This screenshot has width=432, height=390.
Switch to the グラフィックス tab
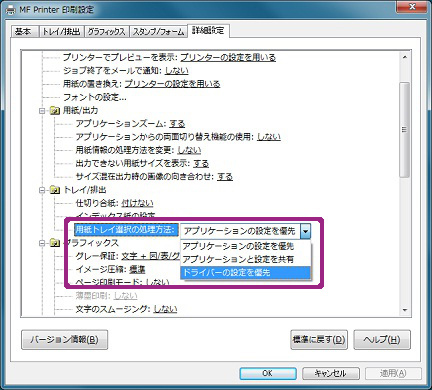pyautogui.click(x=107, y=32)
